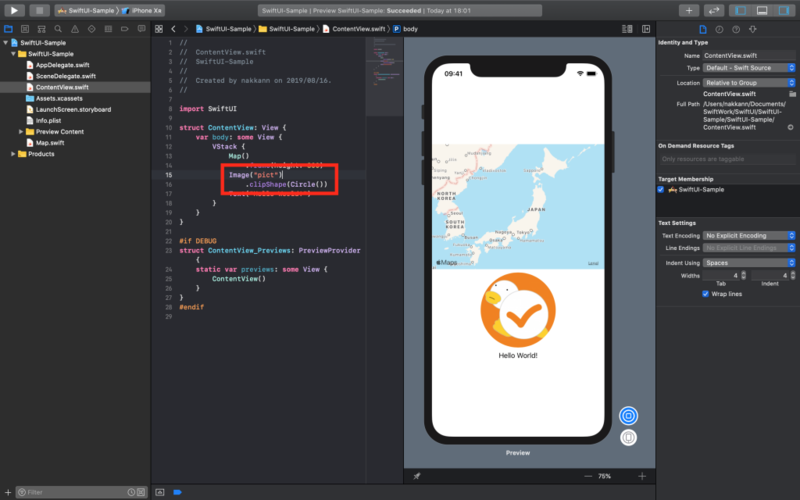The width and height of the screenshot is (800, 500).
Task: Choose the iPhone Xʀ run destination
Action: 142,10
